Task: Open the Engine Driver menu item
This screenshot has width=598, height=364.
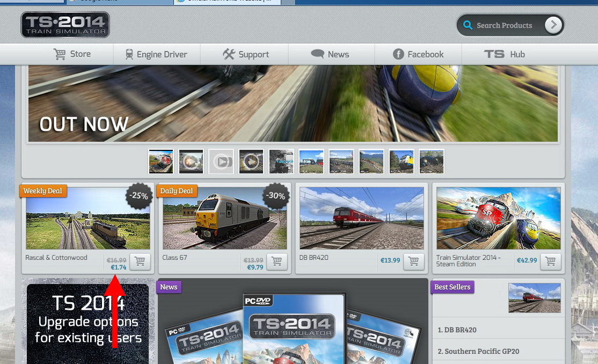Action: tap(156, 54)
